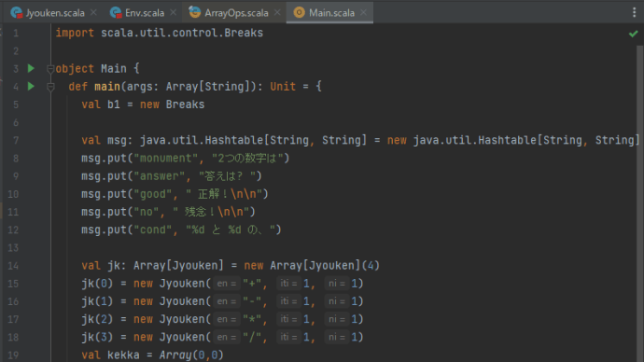Click the "*" string on the jk(2) line

coord(252,319)
